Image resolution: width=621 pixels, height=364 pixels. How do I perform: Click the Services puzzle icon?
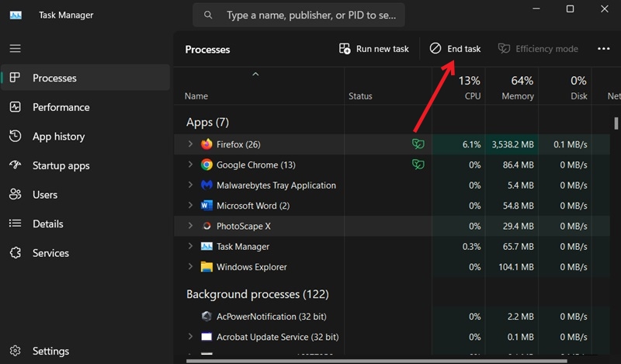[x=15, y=253]
